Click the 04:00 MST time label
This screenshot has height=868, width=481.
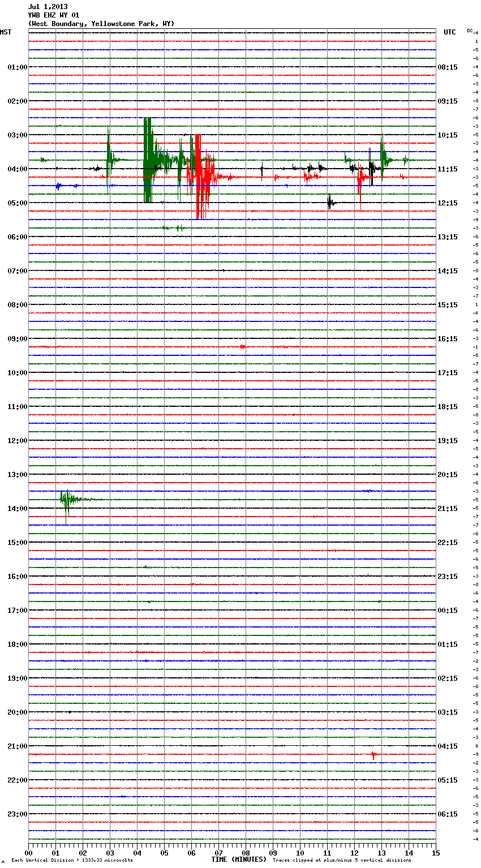pyautogui.click(x=18, y=169)
